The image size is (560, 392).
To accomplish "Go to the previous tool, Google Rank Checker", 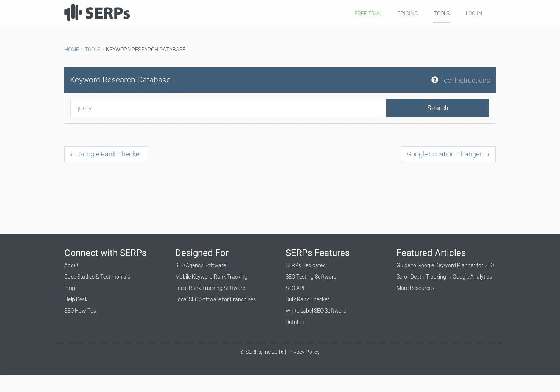I will pos(106,154).
